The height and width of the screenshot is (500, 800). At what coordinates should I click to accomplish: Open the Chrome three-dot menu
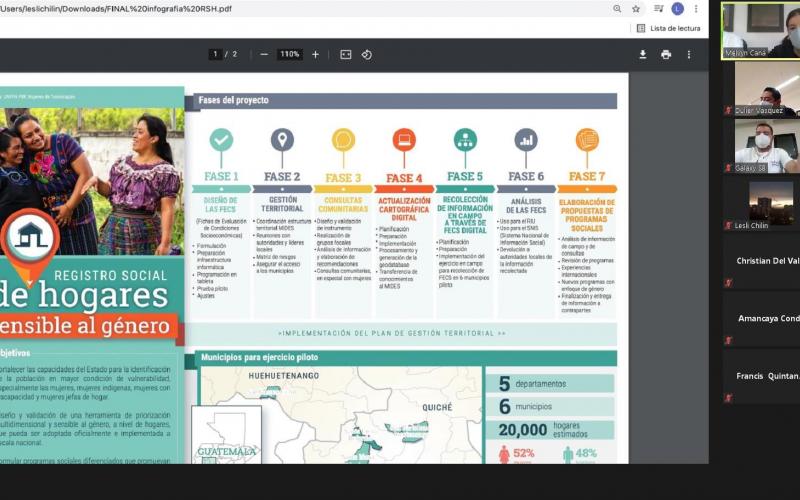pyautogui.click(x=696, y=9)
